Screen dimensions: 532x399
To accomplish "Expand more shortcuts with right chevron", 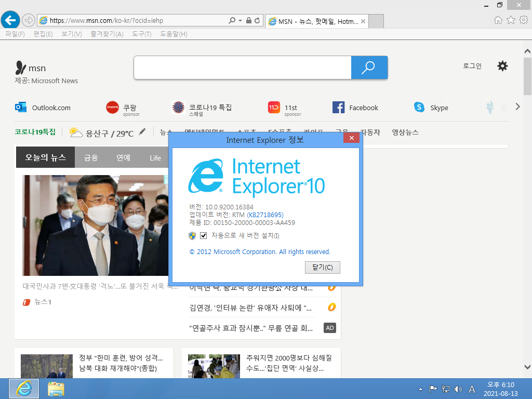I will coord(518,107).
